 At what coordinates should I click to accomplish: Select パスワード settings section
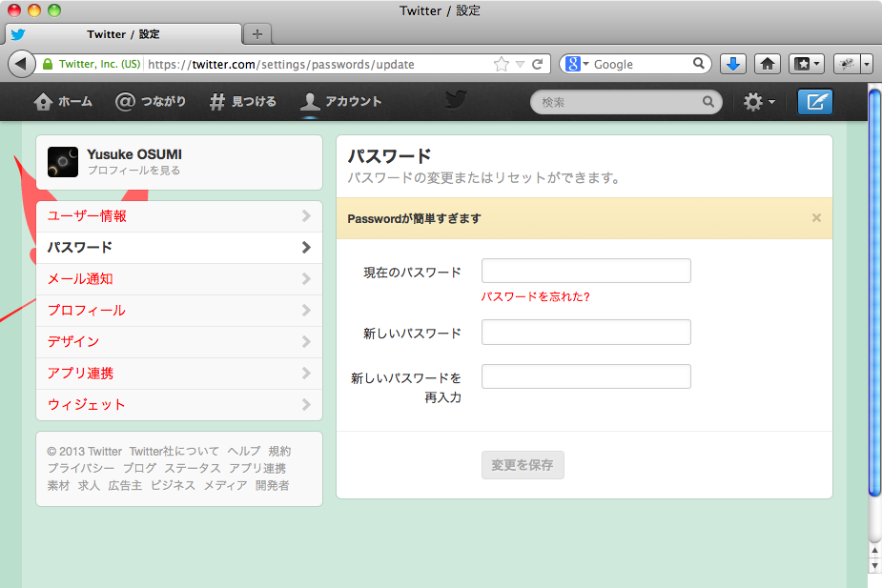point(179,248)
